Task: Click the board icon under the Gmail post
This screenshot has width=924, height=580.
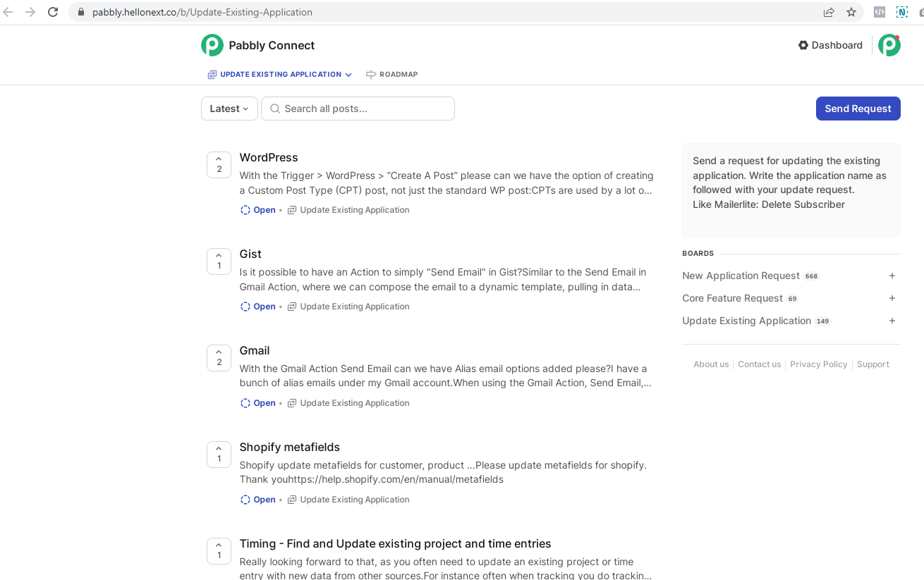Action: click(x=292, y=403)
